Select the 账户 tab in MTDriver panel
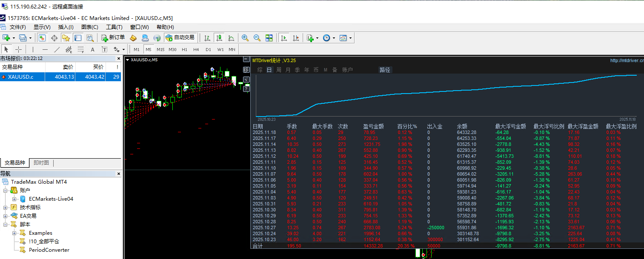Screen dimensions: 644x259 coord(347,70)
